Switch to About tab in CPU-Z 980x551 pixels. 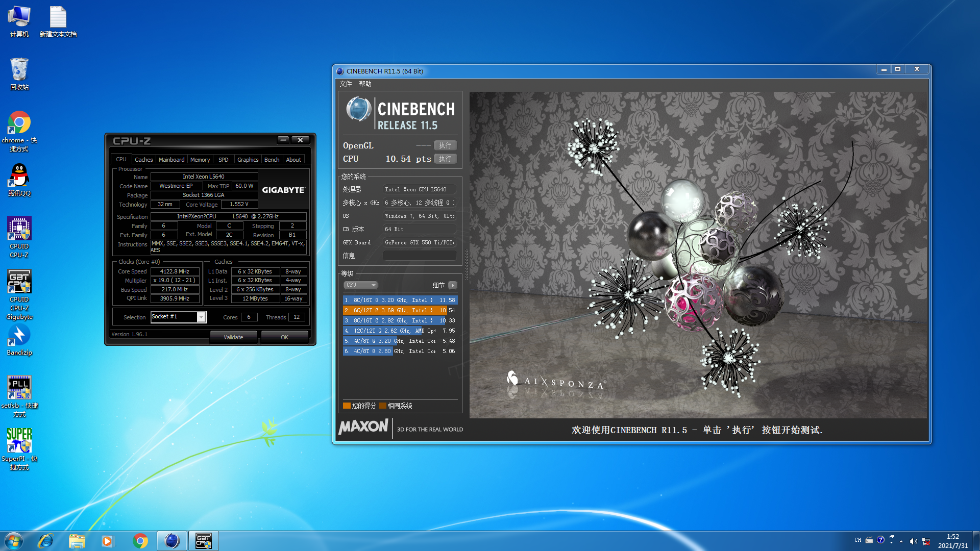pos(293,160)
